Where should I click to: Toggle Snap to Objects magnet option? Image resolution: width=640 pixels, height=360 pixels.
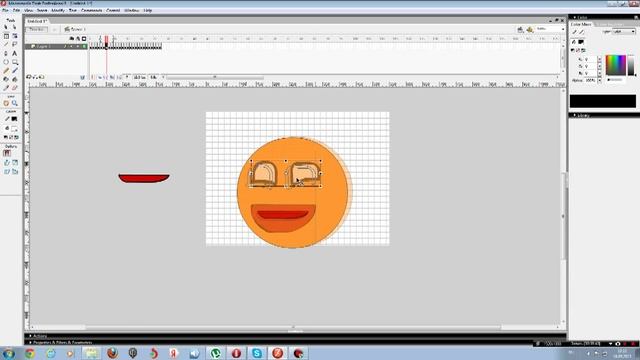pyautogui.click(x=7, y=153)
